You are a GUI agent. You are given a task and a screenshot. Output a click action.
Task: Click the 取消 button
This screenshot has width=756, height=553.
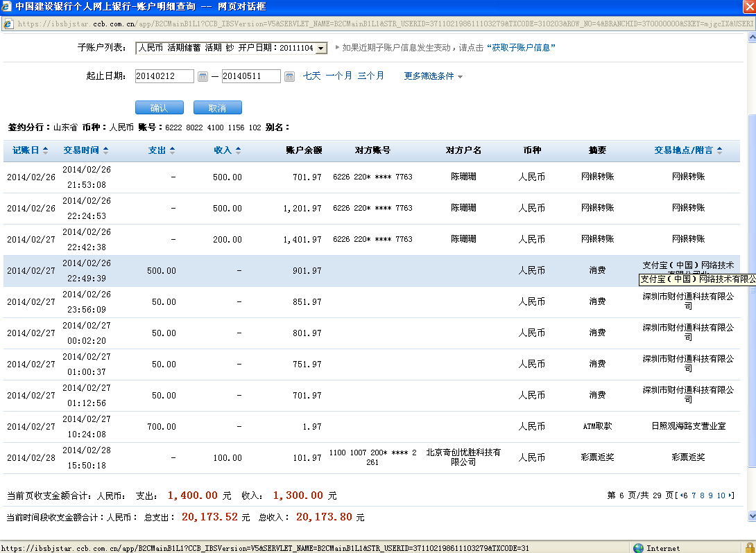[217, 108]
